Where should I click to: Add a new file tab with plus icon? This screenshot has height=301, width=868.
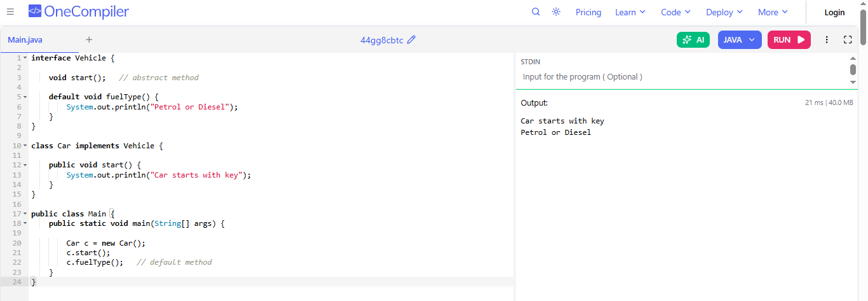[x=89, y=39]
